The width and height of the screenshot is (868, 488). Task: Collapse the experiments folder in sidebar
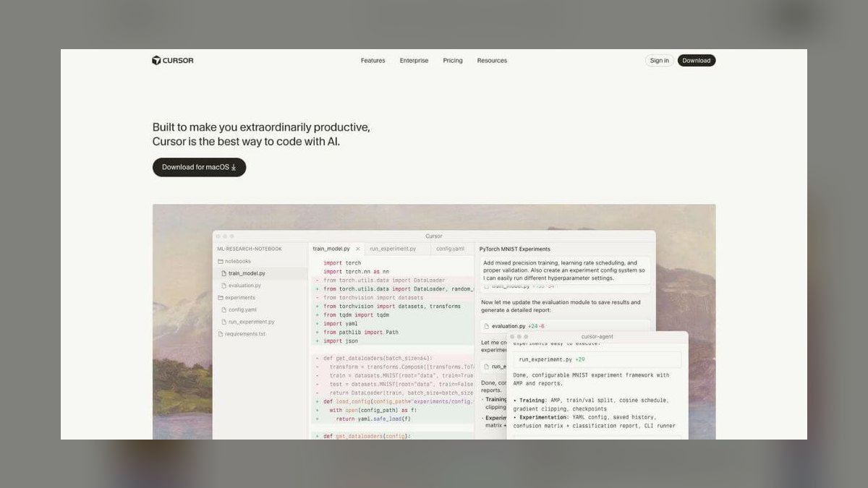(x=236, y=298)
